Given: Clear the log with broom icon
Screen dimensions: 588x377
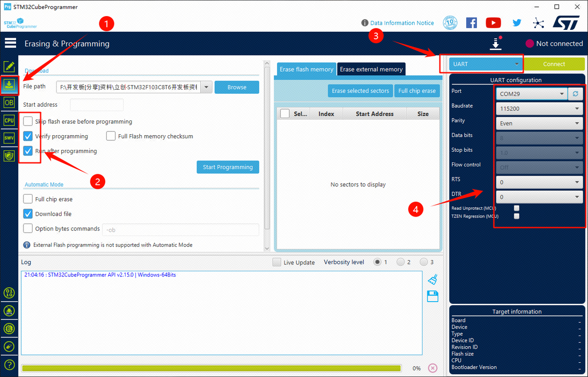Looking at the screenshot, I should [x=433, y=280].
